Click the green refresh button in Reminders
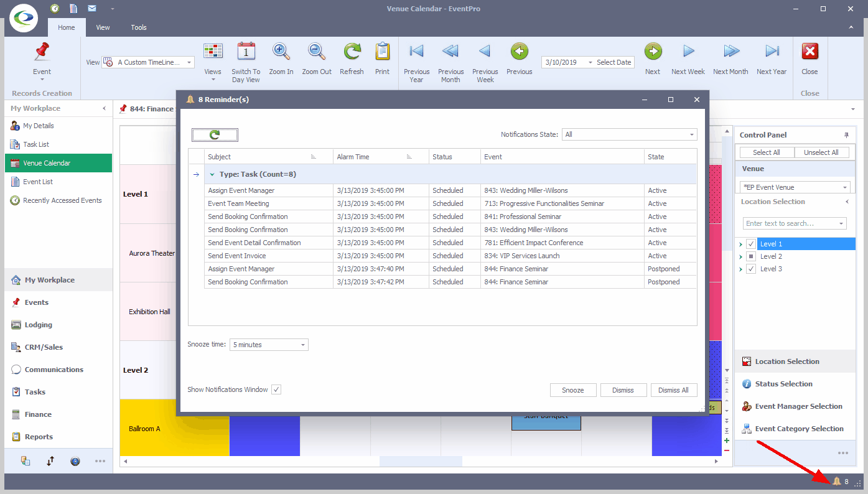This screenshot has width=868, height=494. [x=215, y=134]
